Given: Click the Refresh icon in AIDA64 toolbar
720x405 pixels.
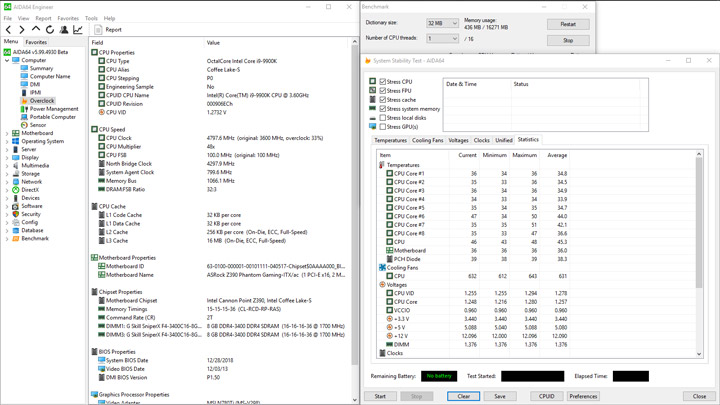Looking at the screenshot, I should [50, 30].
